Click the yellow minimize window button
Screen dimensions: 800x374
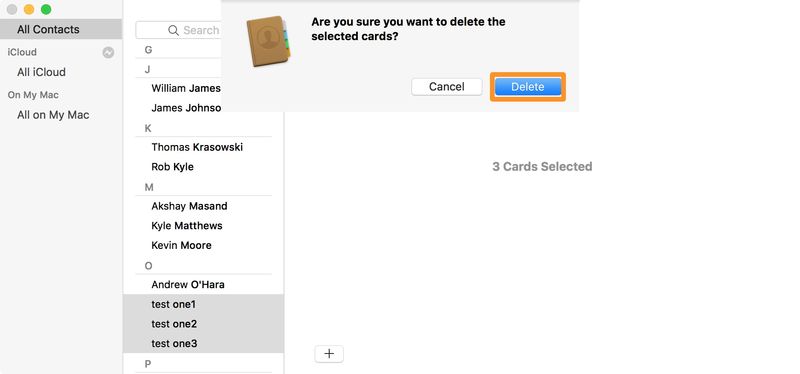click(x=29, y=9)
